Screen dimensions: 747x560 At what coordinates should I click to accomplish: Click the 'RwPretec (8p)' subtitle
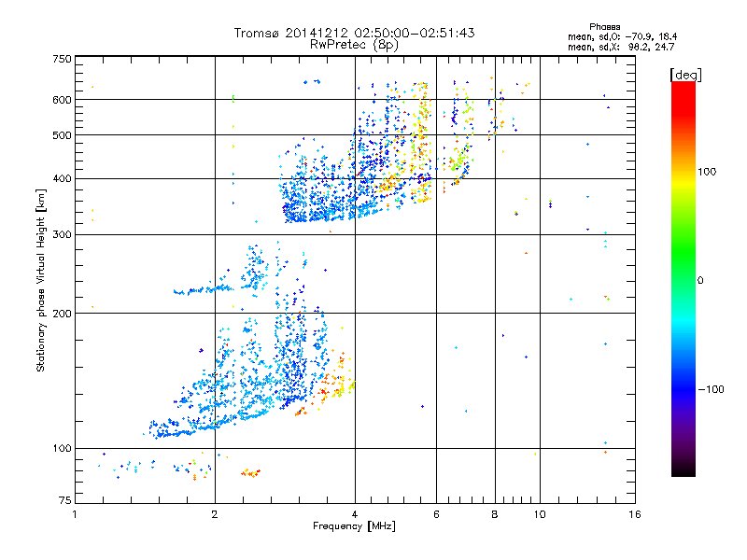(x=354, y=45)
